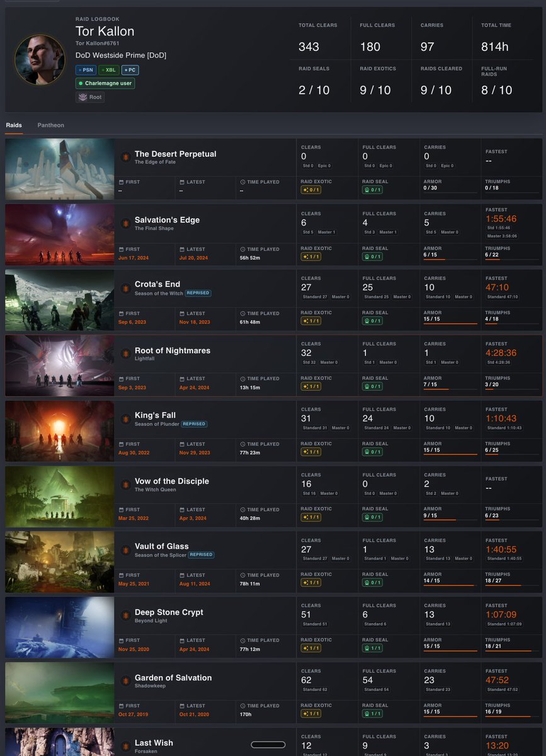Click Vault of Glass triumphs 18/27 progress bar
The width and height of the screenshot is (546, 756).
pyautogui.click(x=511, y=586)
